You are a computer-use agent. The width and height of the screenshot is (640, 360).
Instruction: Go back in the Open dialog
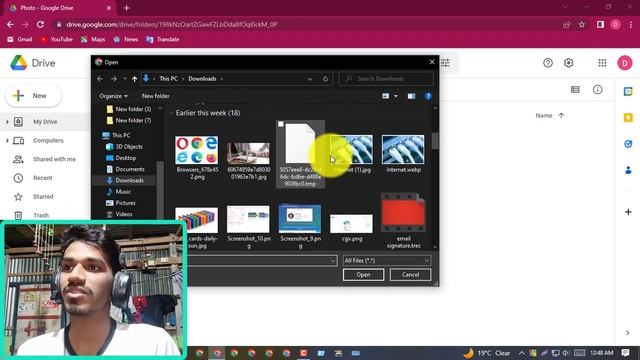(x=100, y=79)
